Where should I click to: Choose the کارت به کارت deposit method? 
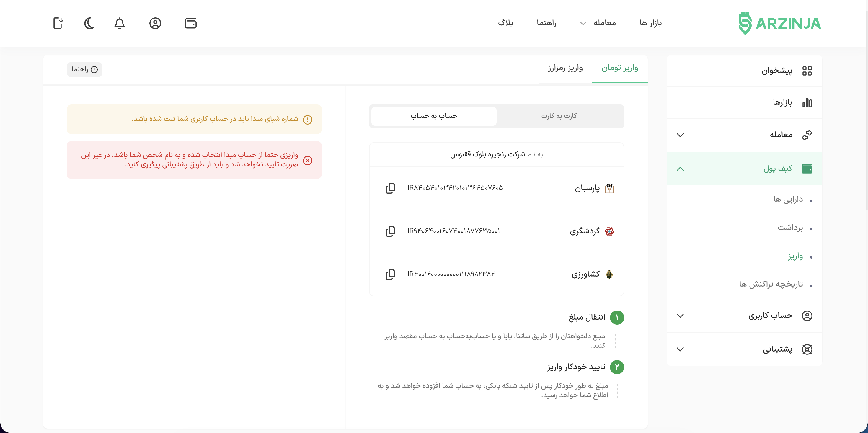pos(559,116)
